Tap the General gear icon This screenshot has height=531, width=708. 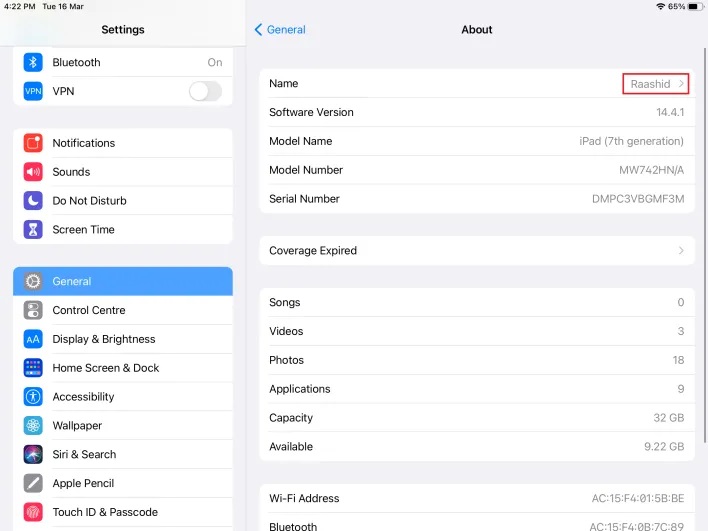click(33, 281)
